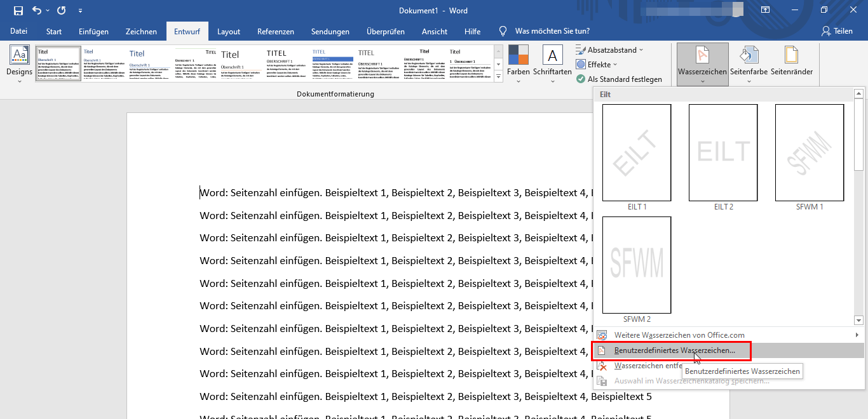Click the Wasserzeichen button

click(702, 64)
